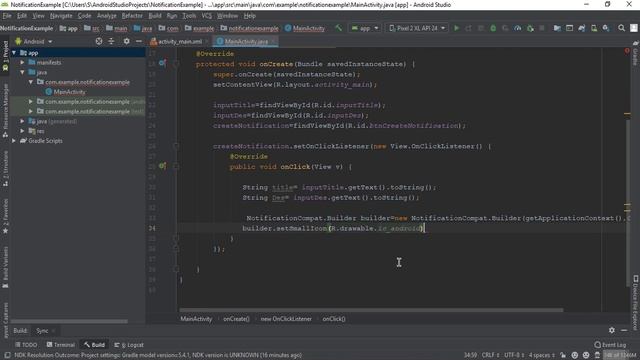Click the onCreate override gutter icon
This screenshot has width=640, height=360.
click(162, 63)
